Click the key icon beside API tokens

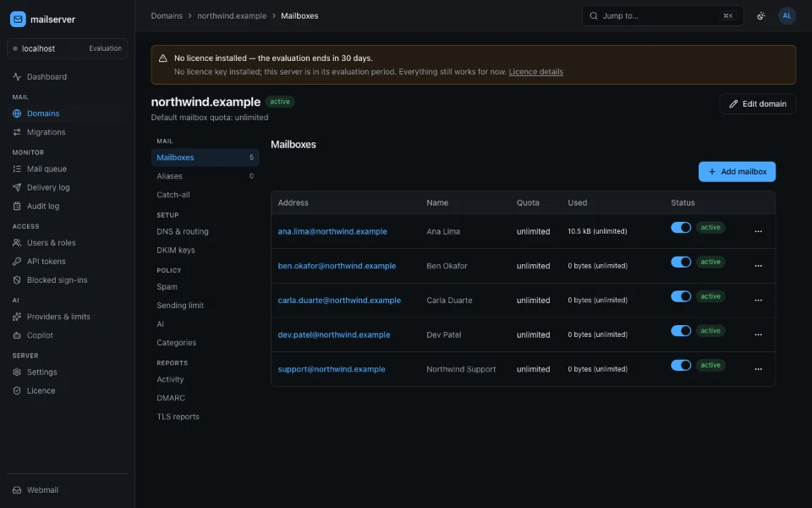coord(17,262)
